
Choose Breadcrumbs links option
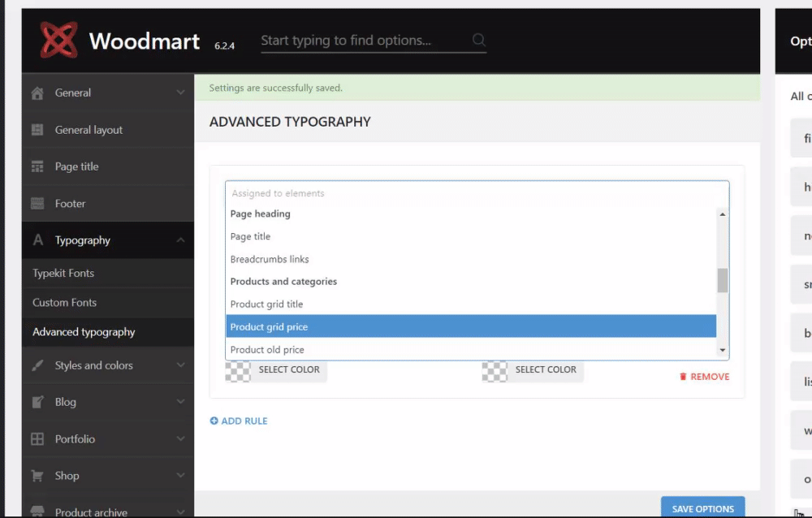pyautogui.click(x=471, y=259)
